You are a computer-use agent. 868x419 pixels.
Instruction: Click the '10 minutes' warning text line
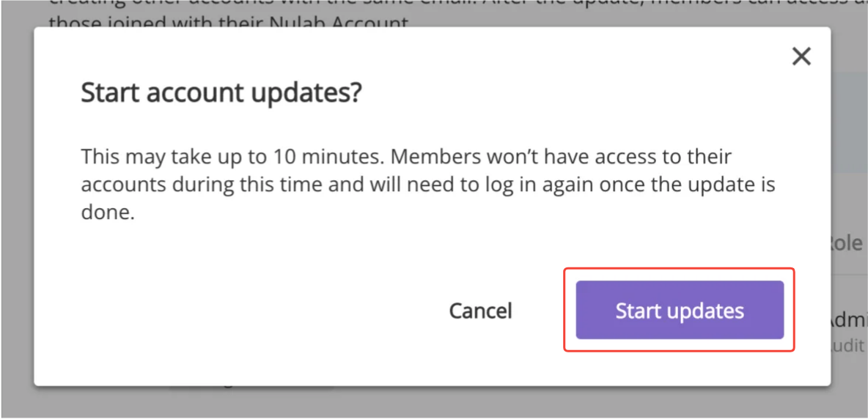pyautogui.click(x=406, y=157)
